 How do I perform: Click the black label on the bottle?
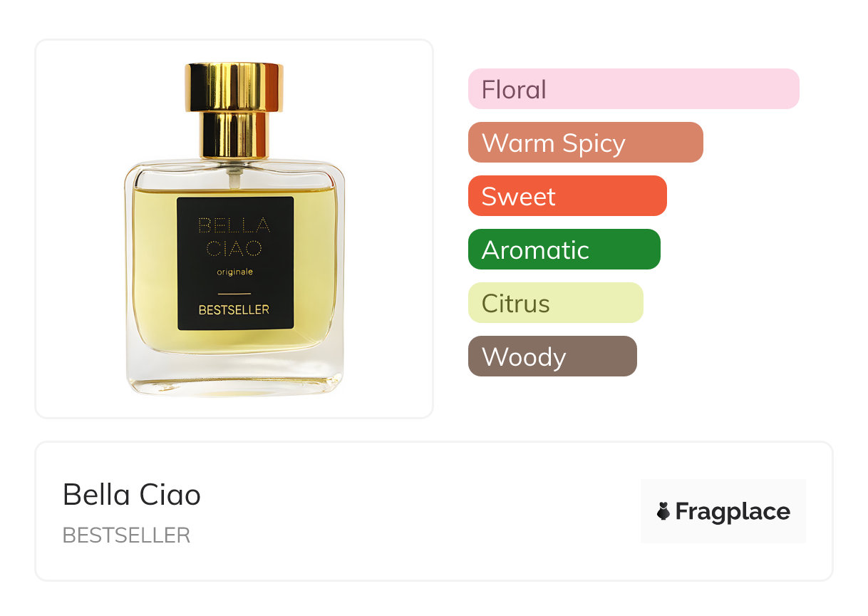click(235, 263)
